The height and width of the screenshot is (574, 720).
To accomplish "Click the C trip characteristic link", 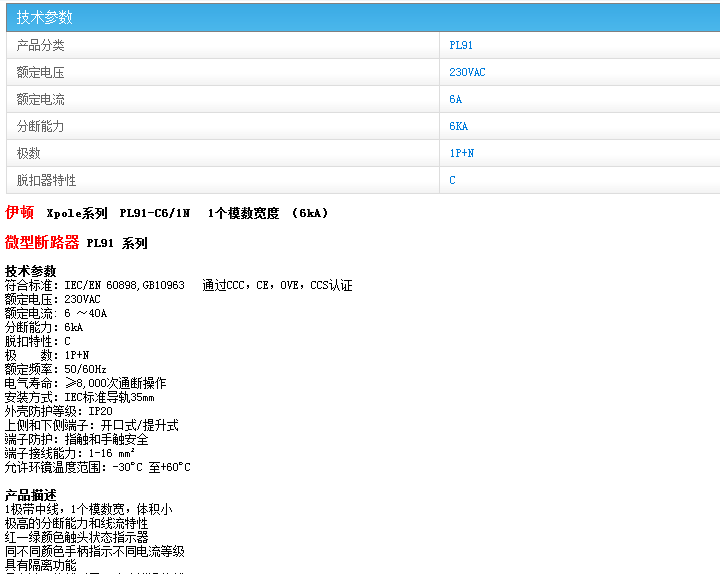I will click(452, 180).
